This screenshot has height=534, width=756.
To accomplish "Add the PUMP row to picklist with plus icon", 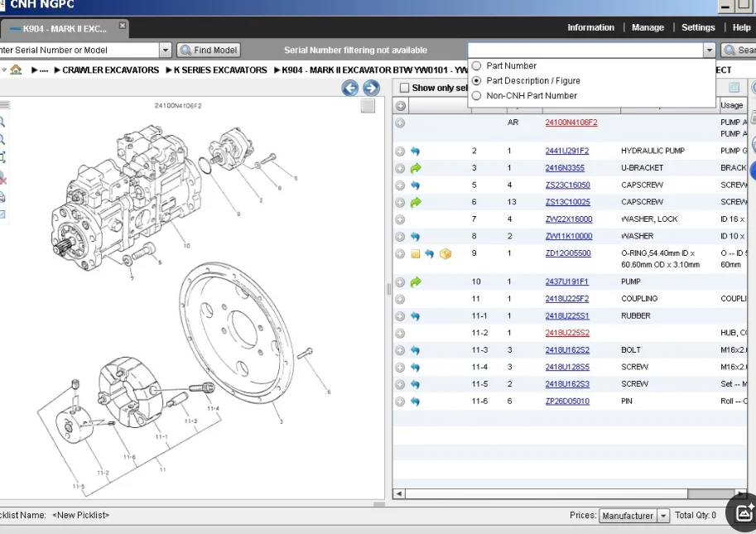I will (400, 282).
